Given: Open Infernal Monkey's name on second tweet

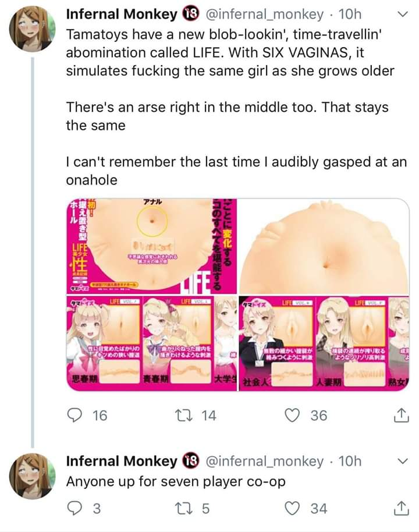Looking at the screenshot, I should tap(122, 461).
